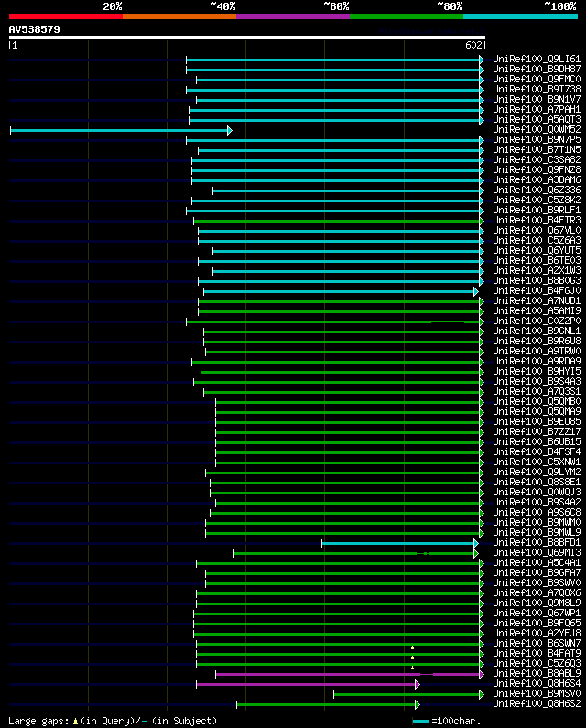Image resolution: width=586 pixels, height=728 pixels.
Task: Select the UniRef100_A9RDA9 label
Action: [537, 361]
